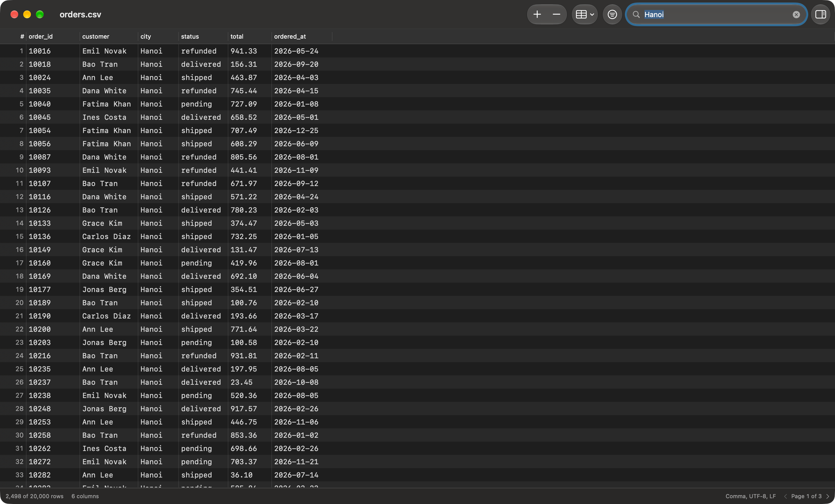Screen dimensions: 835x504
Task: Clear the Hanoi search text
Action: pyautogui.click(x=796, y=15)
